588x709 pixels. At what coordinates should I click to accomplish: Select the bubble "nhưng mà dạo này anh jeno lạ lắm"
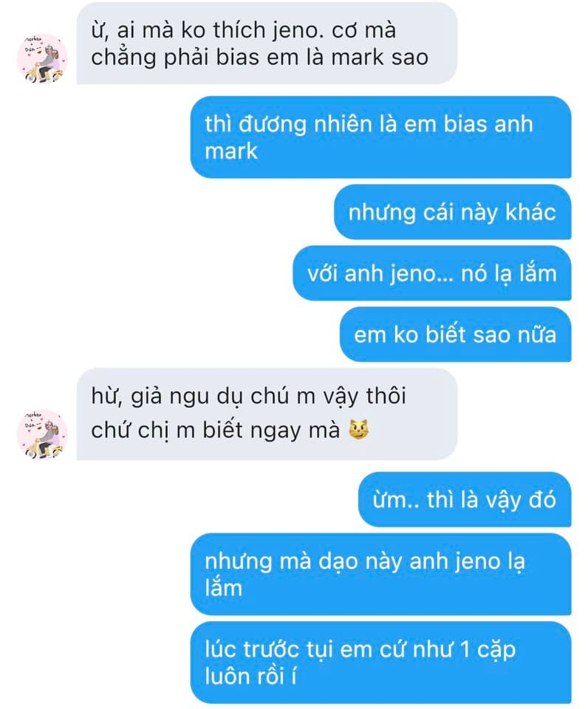(x=381, y=575)
